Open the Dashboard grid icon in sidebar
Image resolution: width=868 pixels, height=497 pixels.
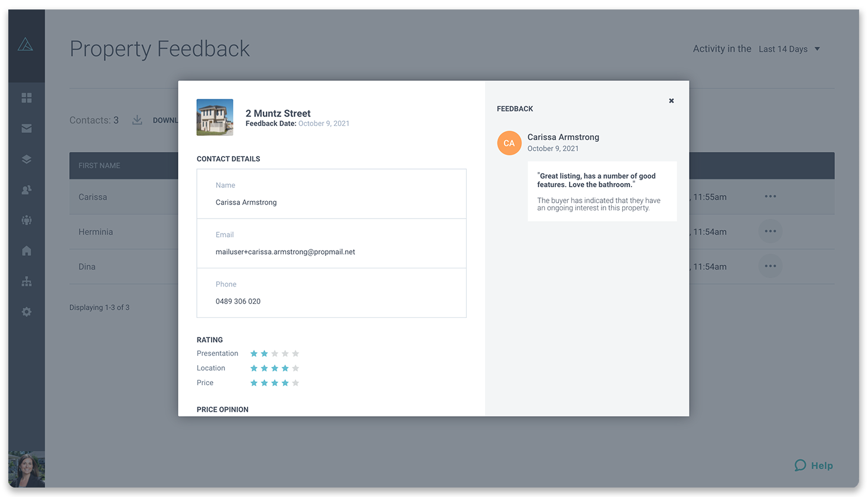[x=27, y=98]
